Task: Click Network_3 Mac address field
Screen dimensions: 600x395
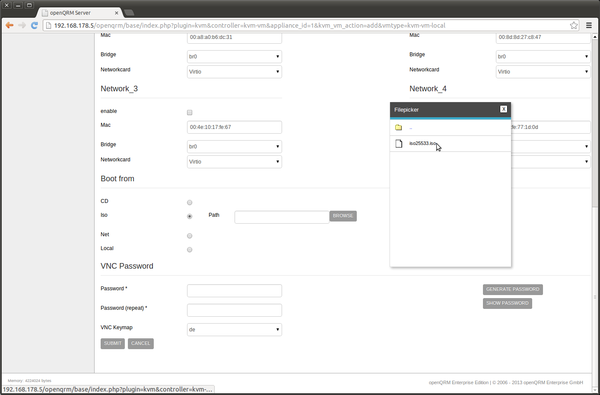Action: [x=234, y=127]
